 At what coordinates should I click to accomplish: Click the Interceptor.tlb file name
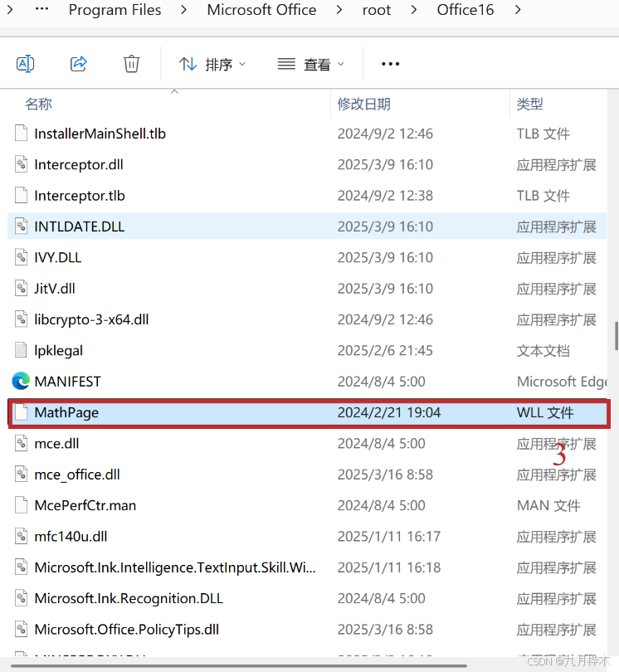pyautogui.click(x=80, y=196)
